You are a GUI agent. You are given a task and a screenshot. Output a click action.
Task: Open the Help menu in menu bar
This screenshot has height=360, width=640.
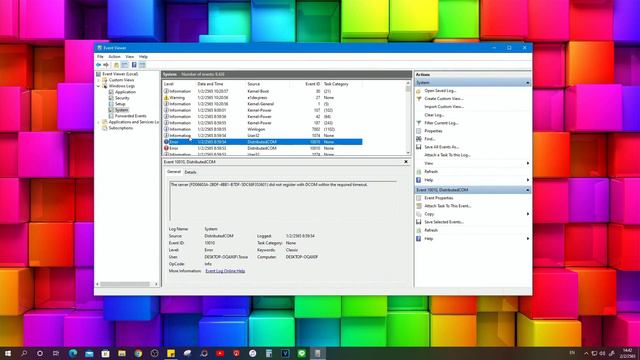click(143, 56)
